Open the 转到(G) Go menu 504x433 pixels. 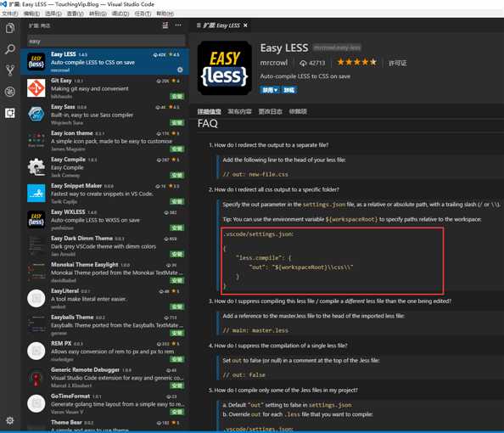[x=98, y=14]
